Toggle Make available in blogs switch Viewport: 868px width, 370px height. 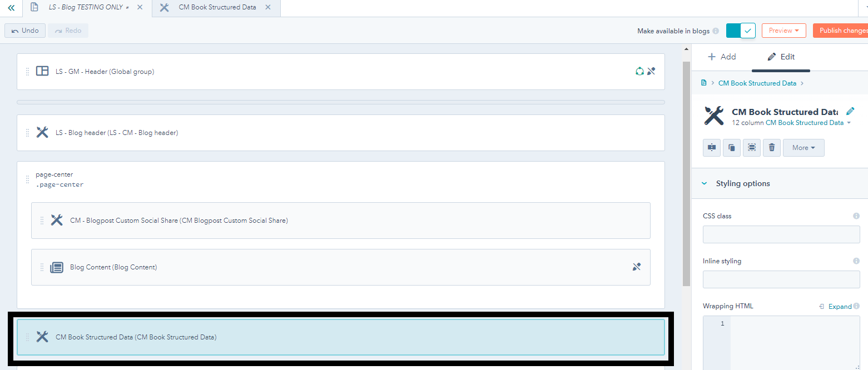pos(740,31)
